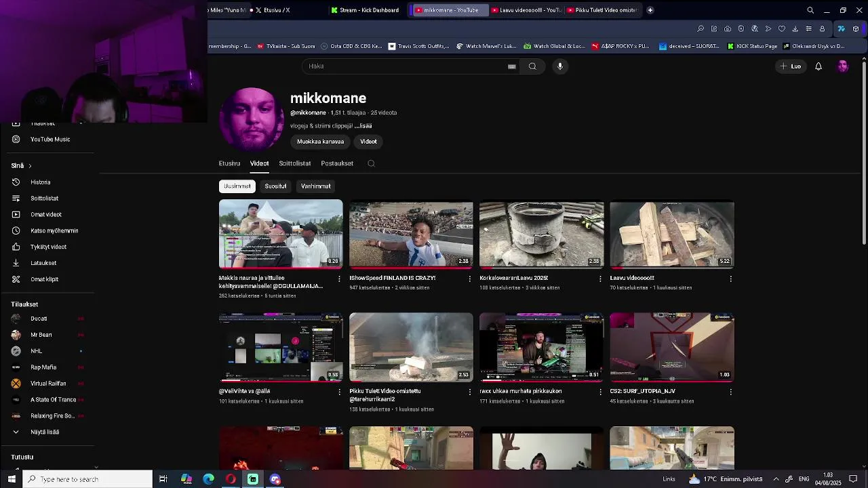Viewport: 868px width, 488px height.
Task: Open Travis Scott Outfits bookmark
Action: click(419, 46)
